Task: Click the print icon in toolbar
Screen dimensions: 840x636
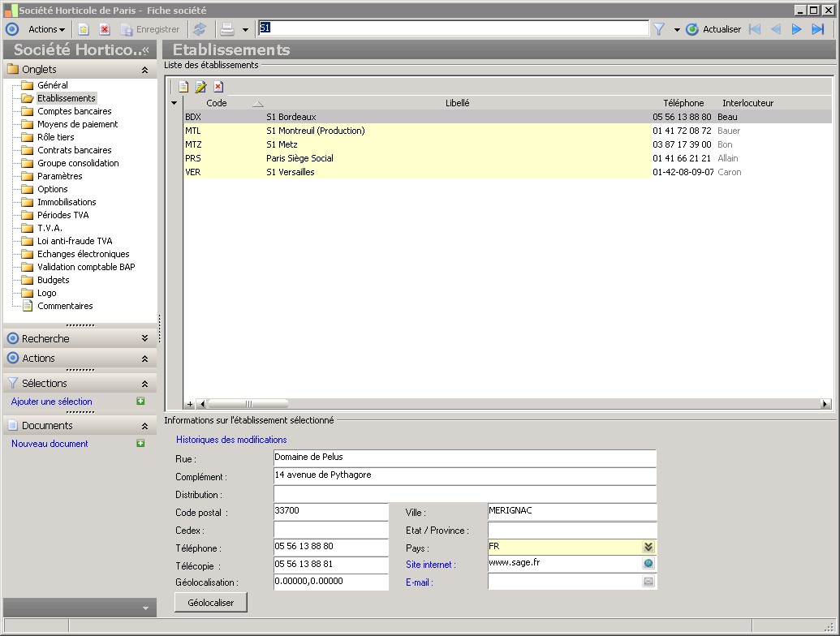Action: tap(227, 29)
